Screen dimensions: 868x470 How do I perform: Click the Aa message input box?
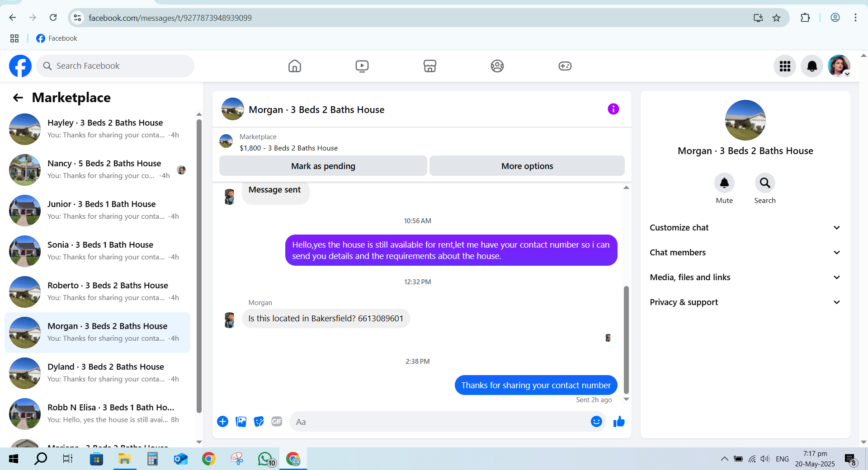(441, 422)
